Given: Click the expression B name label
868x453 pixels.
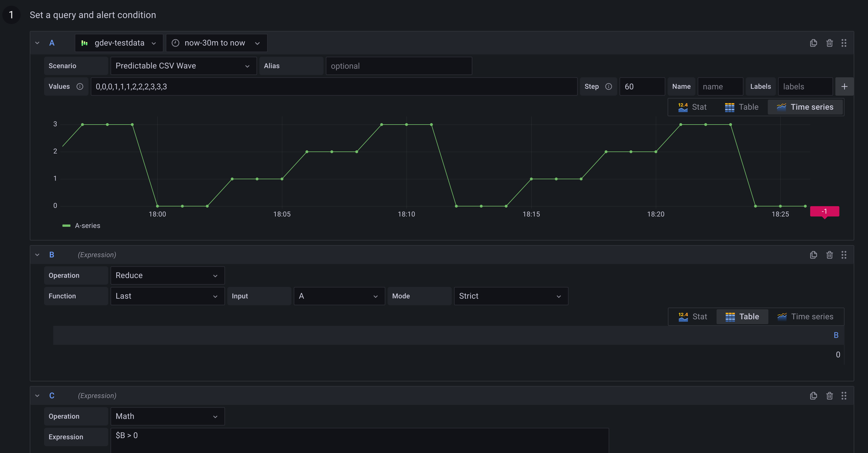Looking at the screenshot, I should 52,255.
